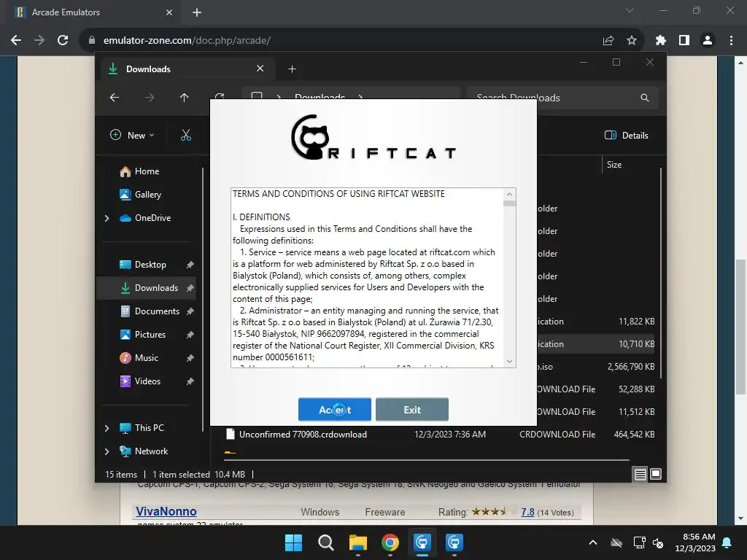
Task: Close the Downloads tab in File Explorer
Action: click(x=260, y=69)
